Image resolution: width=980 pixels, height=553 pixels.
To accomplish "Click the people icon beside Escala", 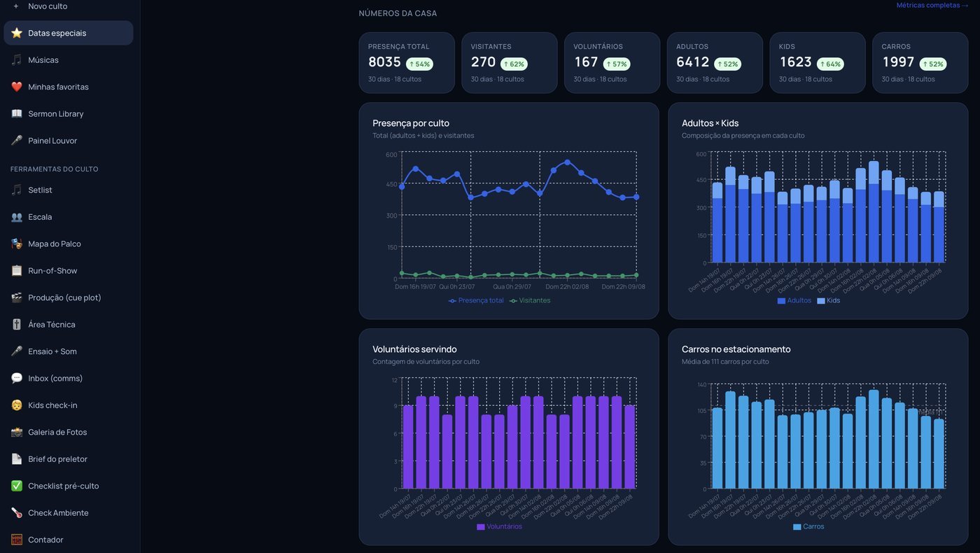I will [x=17, y=217].
